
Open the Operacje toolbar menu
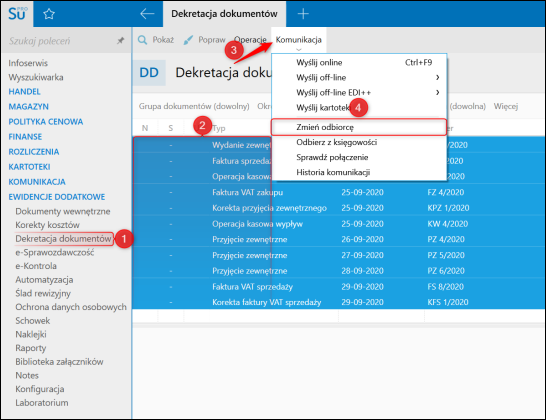pos(250,40)
